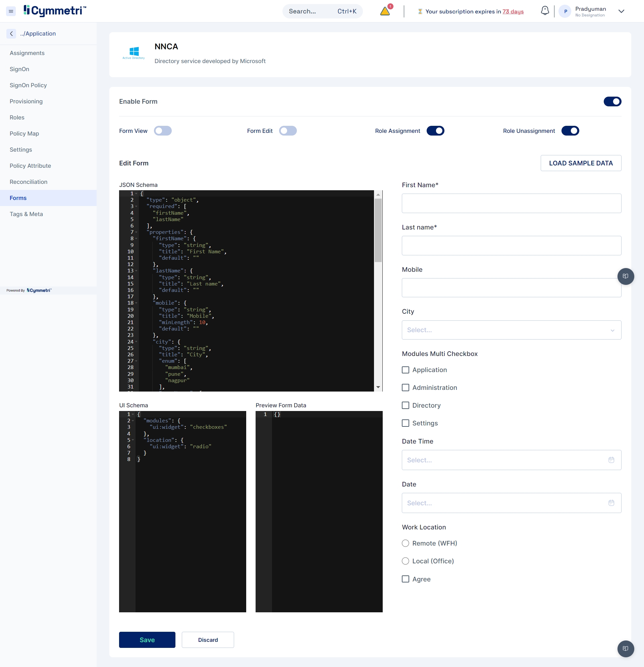The width and height of the screenshot is (644, 667).
Task: Open the Provisioning sidebar item
Action: click(x=26, y=101)
